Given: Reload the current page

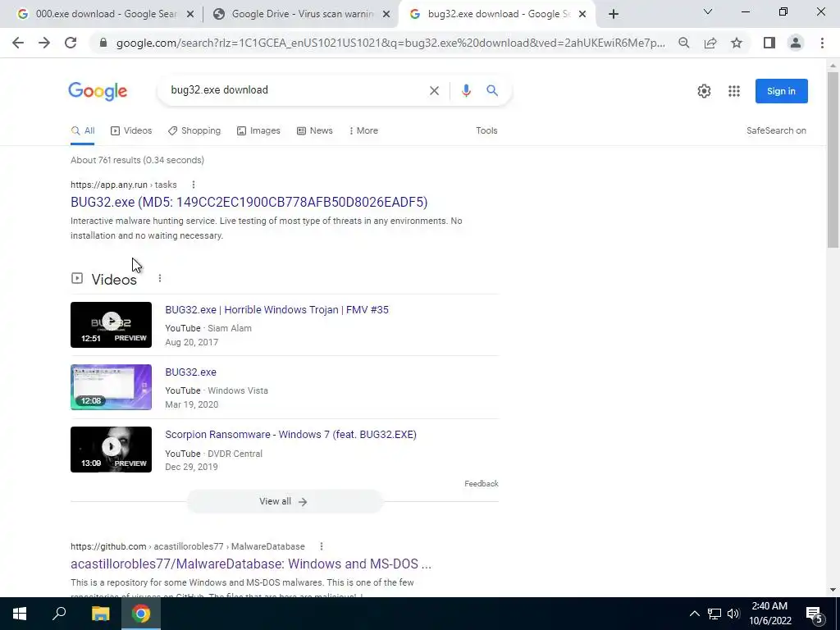Looking at the screenshot, I should [71, 43].
